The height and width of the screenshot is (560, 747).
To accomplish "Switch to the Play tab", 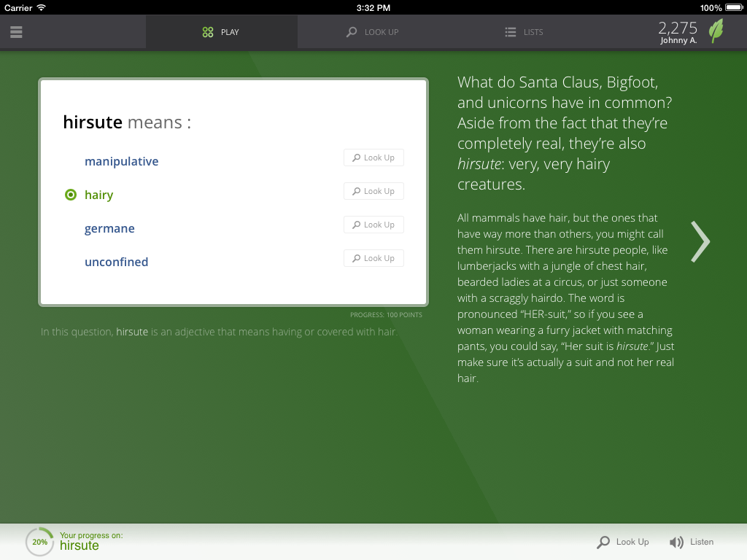I will click(221, 32).
